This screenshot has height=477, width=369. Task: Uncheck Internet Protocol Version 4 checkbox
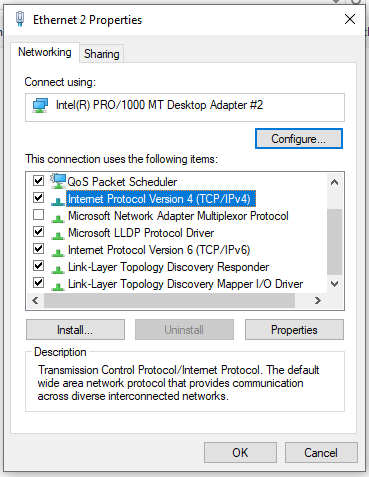click(x=38, y=197)
